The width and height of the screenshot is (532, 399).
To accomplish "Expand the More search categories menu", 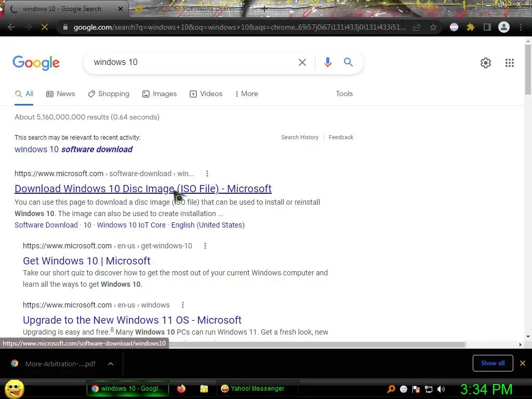I will coord(247,94).
